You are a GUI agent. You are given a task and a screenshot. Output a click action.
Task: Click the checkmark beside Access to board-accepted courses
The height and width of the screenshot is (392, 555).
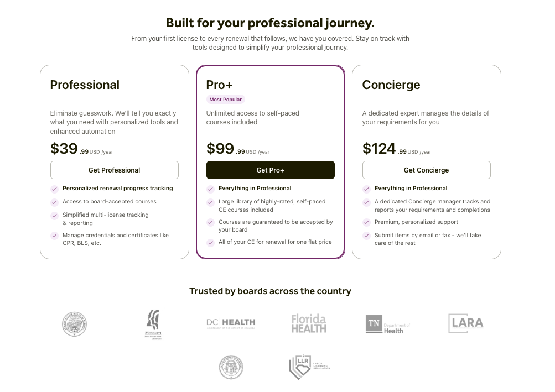(54, 202)
